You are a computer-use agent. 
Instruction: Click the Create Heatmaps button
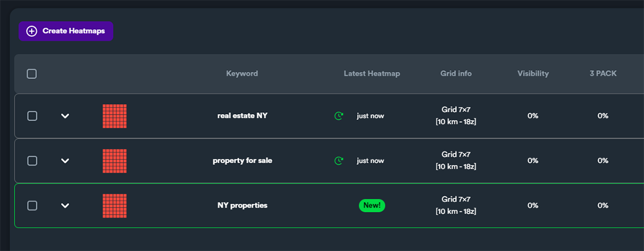tap(66, 31)
